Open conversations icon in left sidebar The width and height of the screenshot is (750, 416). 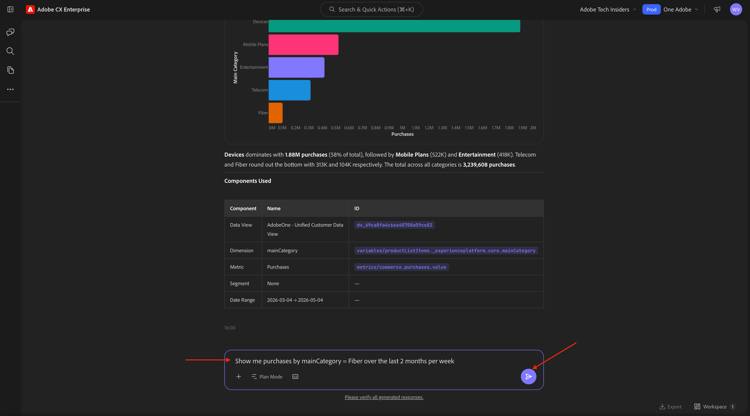tap(10, 32)
